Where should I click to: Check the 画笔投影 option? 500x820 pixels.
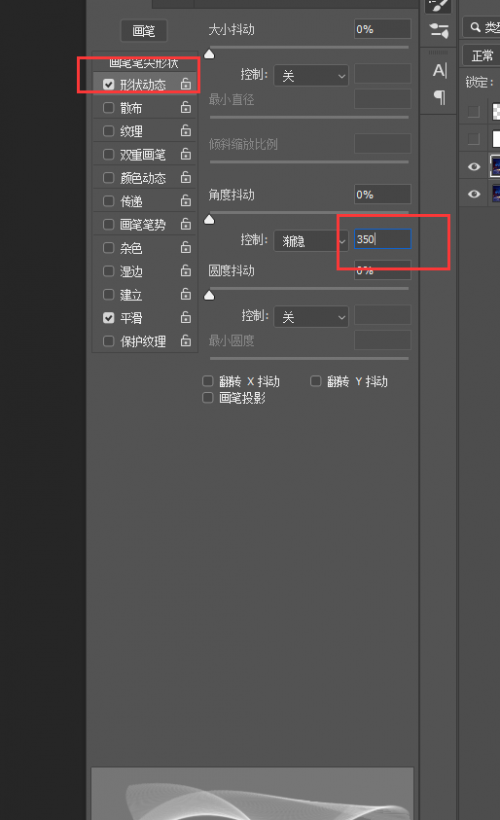point(208,398)
